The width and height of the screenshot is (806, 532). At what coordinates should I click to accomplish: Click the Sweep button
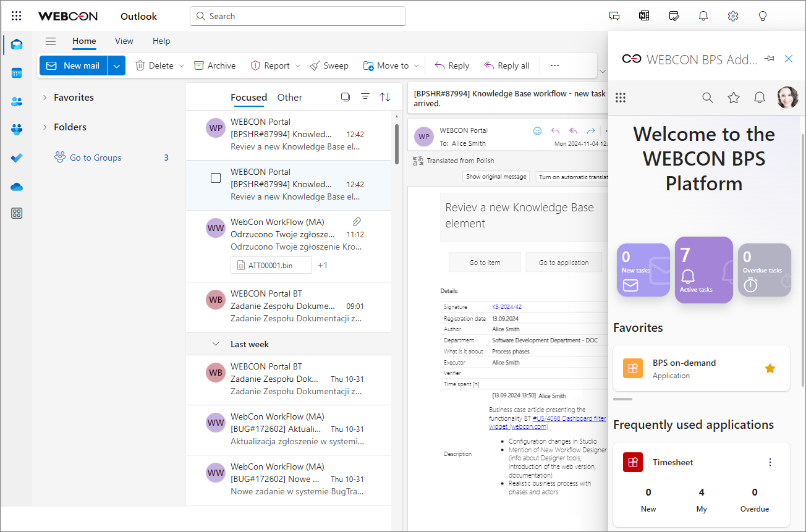point(329,65)
